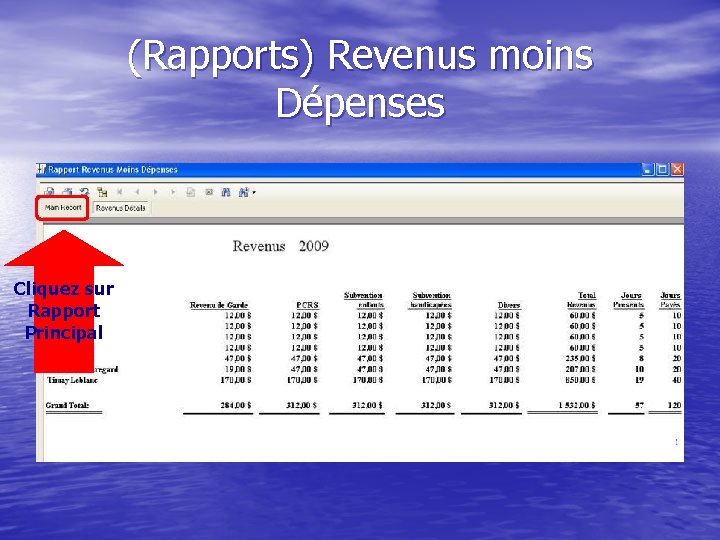Screen dimensions: 720x540
Task: Open the Revenus Détails tab
Action: click(x=120, y=208)
